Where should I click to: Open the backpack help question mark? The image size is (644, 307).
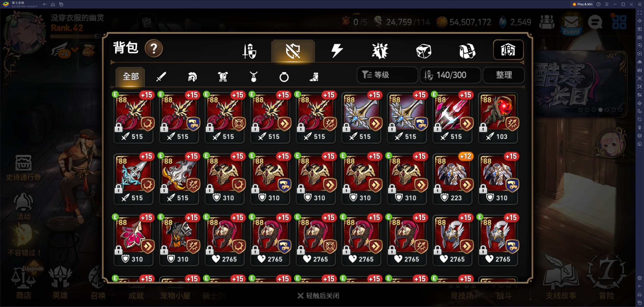pos(154,48)
